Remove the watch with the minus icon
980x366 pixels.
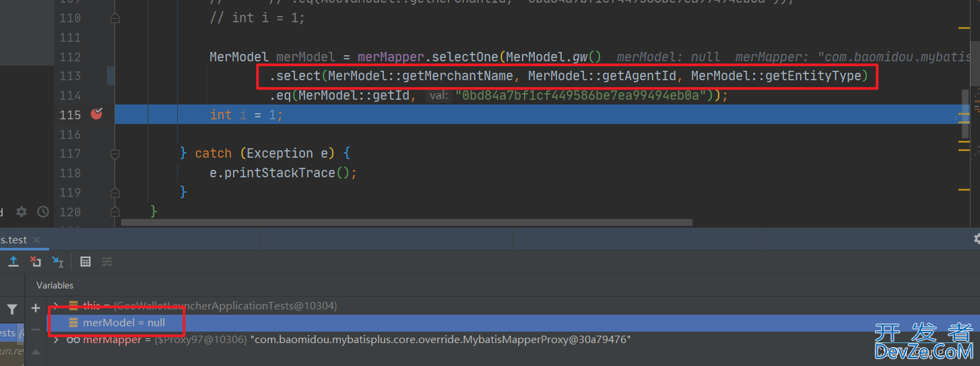(x=36, y=330)
